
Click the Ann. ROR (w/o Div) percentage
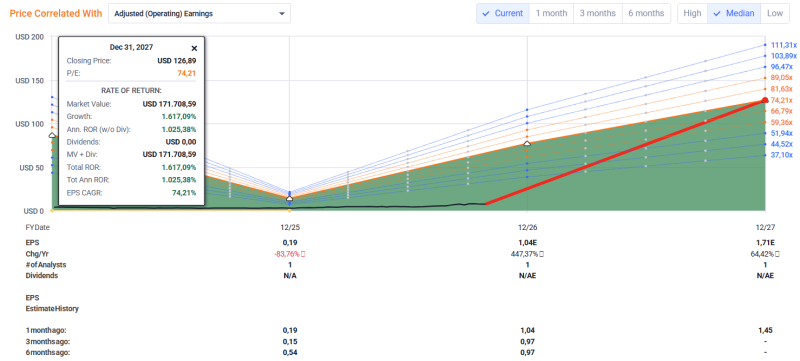[179, 129]
